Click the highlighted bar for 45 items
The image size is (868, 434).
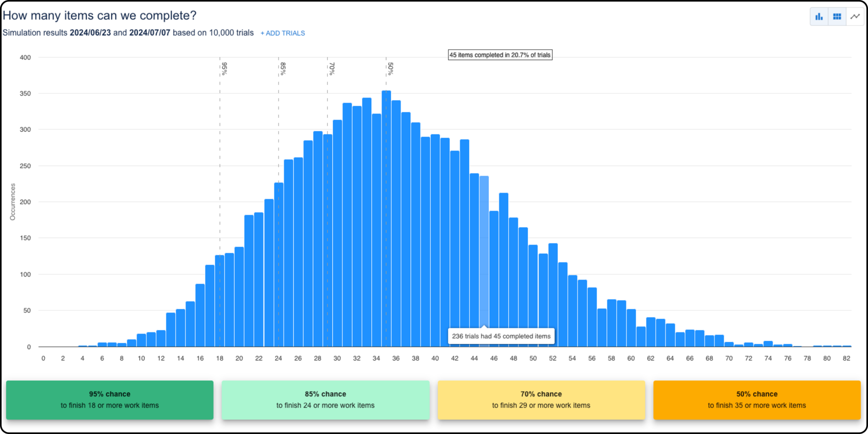pyautogui.click(x=484, y=251)
